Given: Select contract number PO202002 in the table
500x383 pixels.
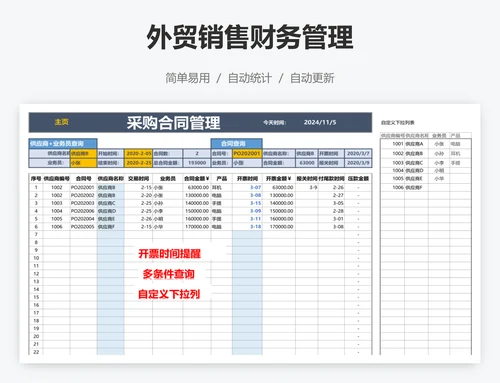Looking at the screenshot, I should (x=83, y=195).
